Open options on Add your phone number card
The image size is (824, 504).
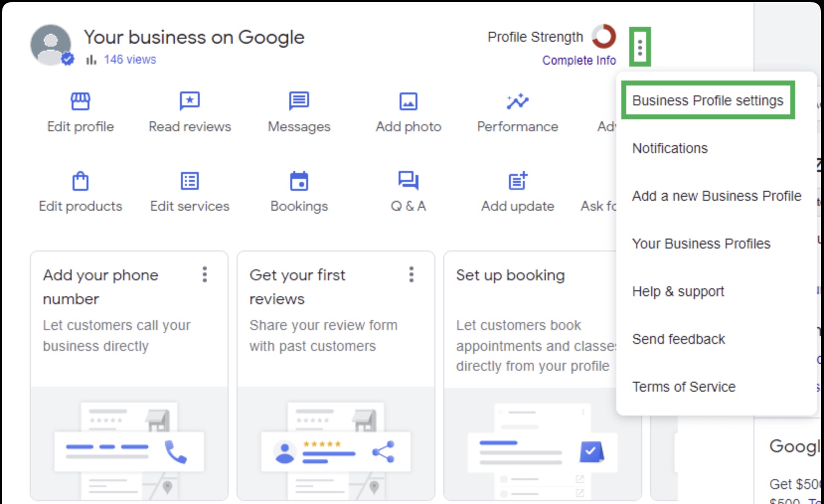pos(205,274)
